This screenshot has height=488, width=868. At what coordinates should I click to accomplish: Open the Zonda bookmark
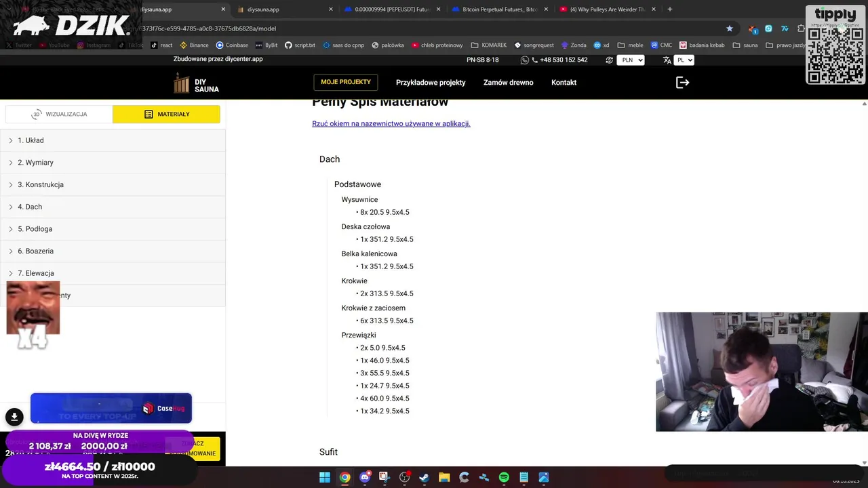(x=574, y=45)
